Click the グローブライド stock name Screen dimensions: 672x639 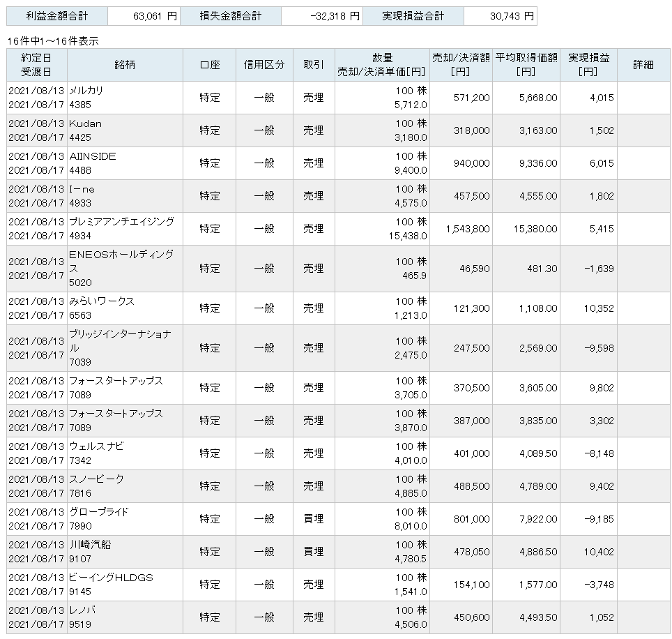click(98, 512)
